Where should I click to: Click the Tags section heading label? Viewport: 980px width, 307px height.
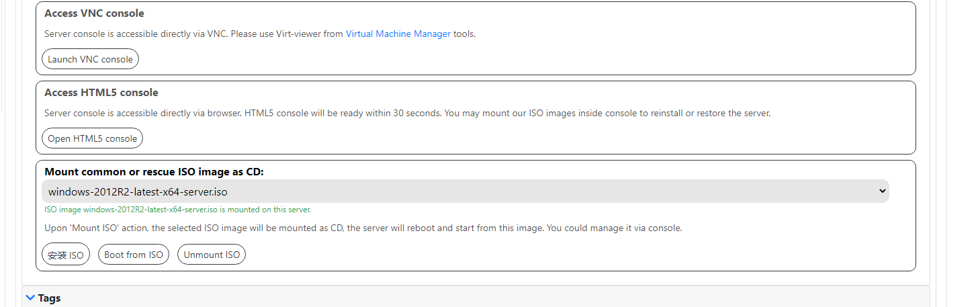tap(50, 298)
